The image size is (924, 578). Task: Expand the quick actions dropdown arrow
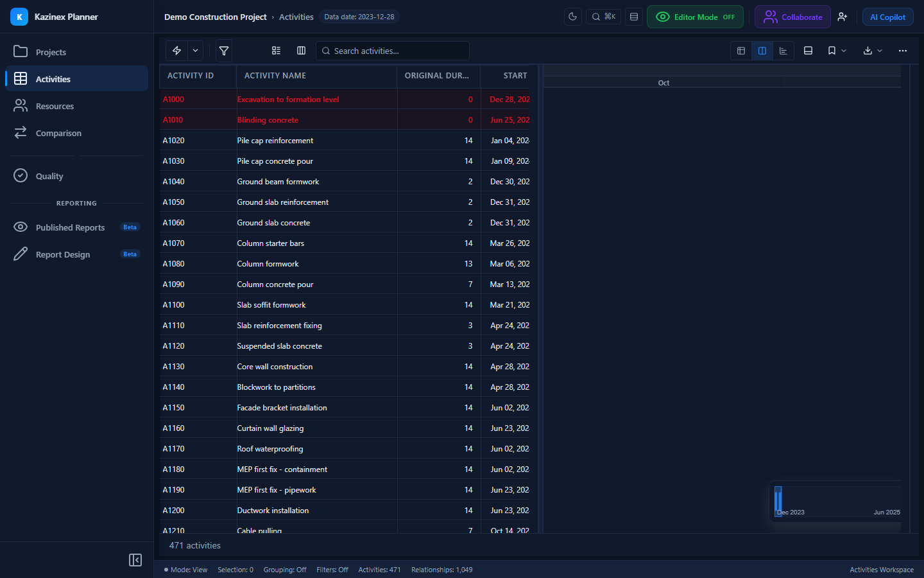[196, 51]
